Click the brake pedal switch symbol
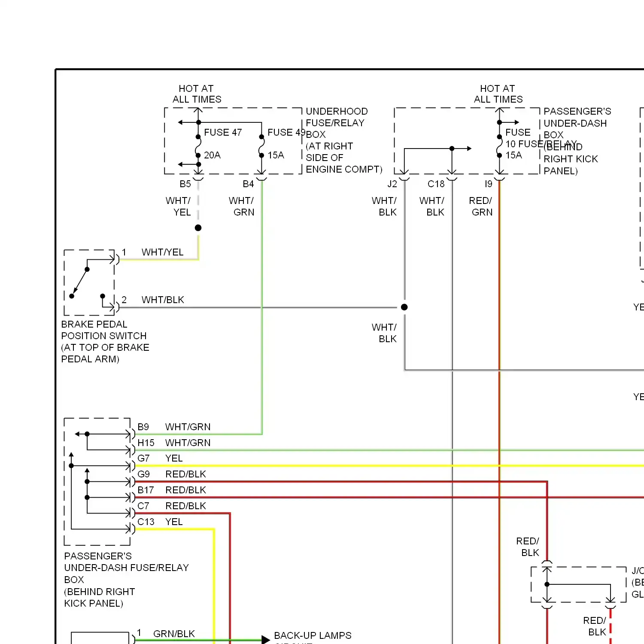 pos(89,283)
